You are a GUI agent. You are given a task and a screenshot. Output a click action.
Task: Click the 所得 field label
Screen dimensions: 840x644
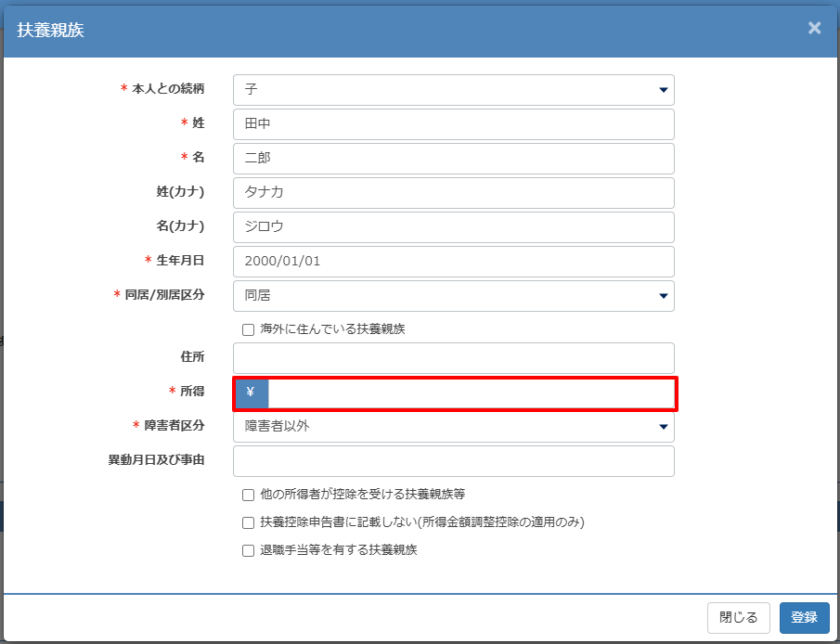(192, 392)
